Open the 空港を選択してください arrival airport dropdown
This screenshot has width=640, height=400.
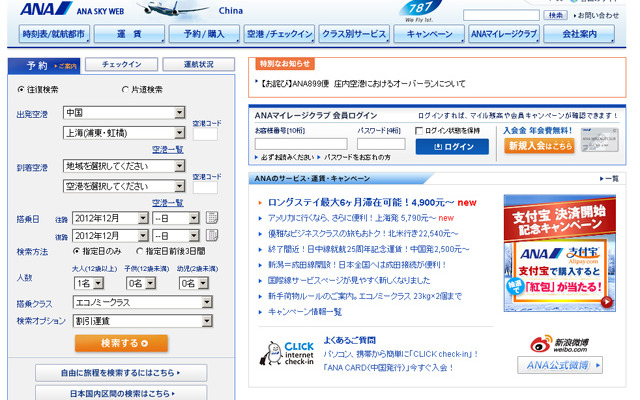124,186
